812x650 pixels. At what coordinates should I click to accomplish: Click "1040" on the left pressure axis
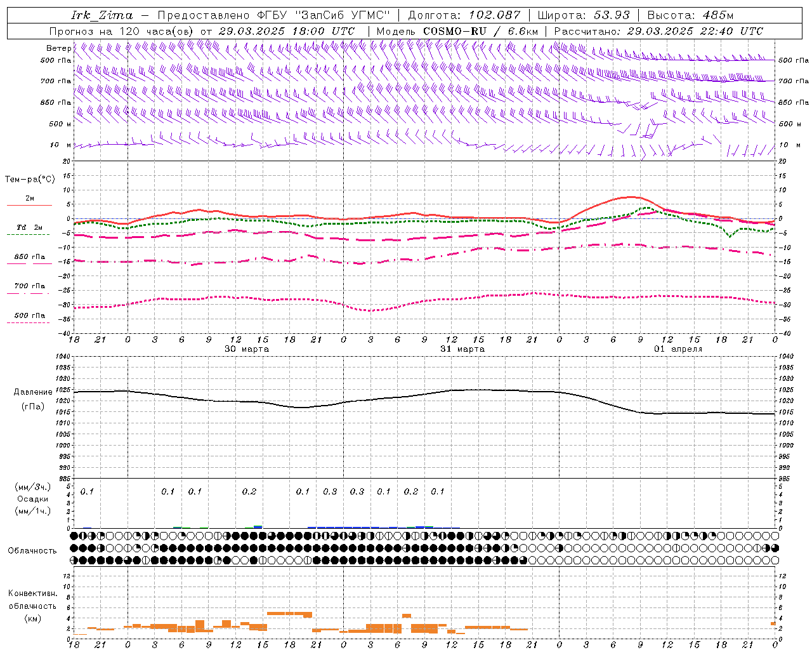point(63,357)
